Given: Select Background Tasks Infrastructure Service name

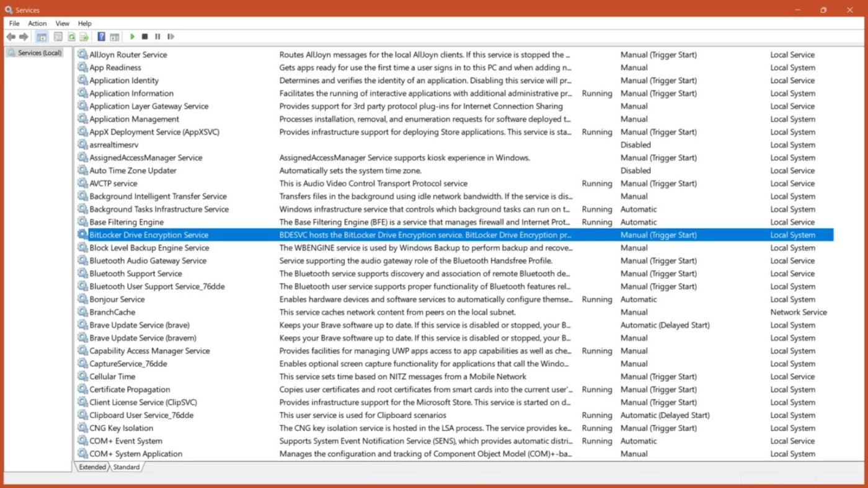Looking at the screenshot, I should click(159, 210).
